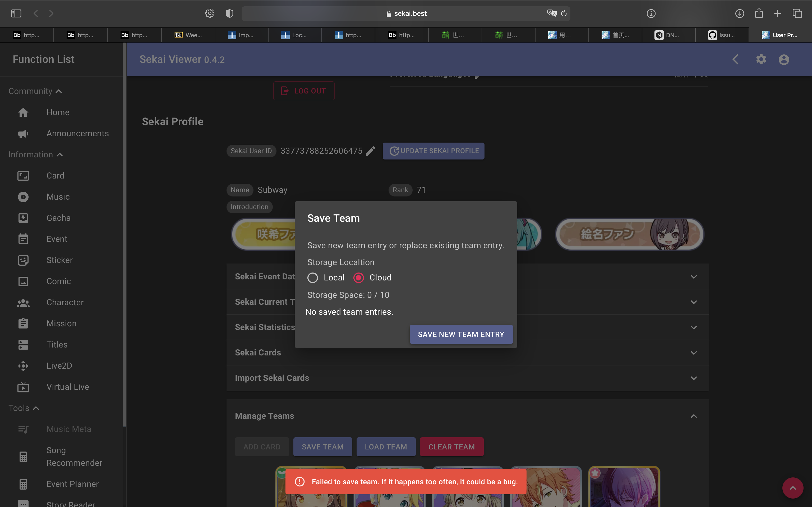The height and width of the screenshot is (507, 812).
Task: Open the Live2D viewer
Action: (59, 365)
